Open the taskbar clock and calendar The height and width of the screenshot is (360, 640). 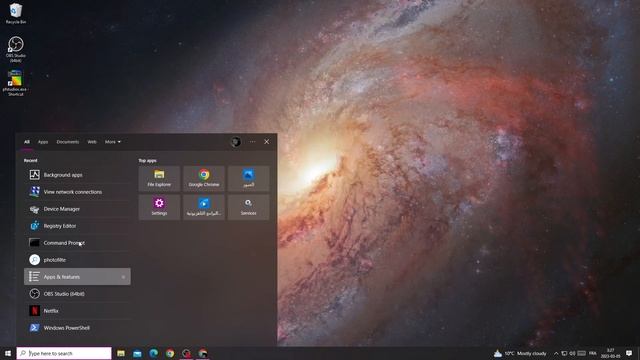click(611, 353)
